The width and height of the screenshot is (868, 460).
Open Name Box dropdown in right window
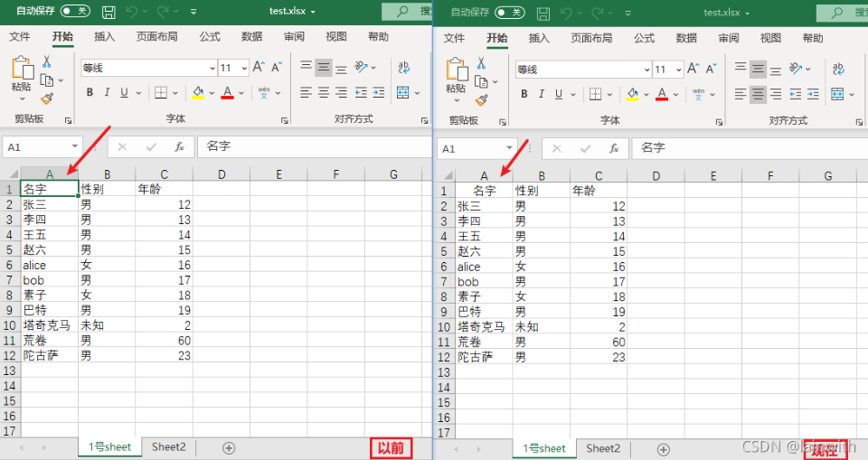(509, 148)
